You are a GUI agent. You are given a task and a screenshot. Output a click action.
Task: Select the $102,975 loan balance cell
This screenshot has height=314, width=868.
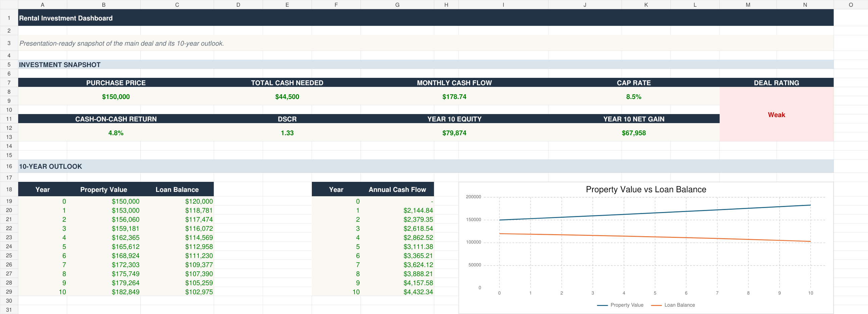[177, 292]
